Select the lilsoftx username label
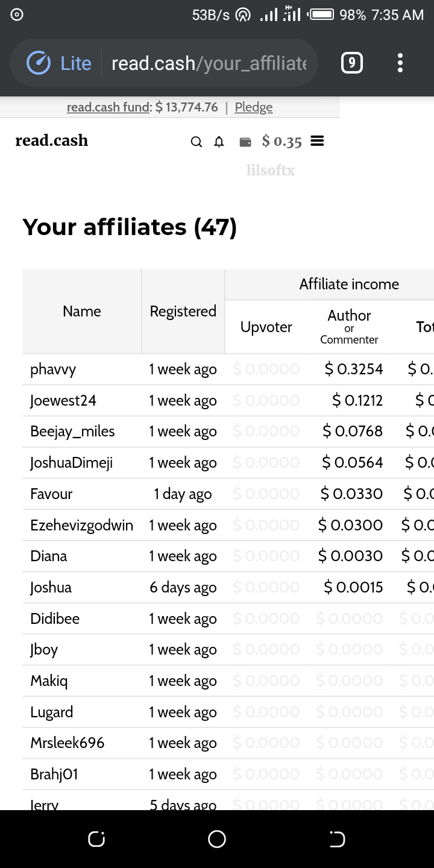Screen dimensions: 434x868 (x=271, y=171)
